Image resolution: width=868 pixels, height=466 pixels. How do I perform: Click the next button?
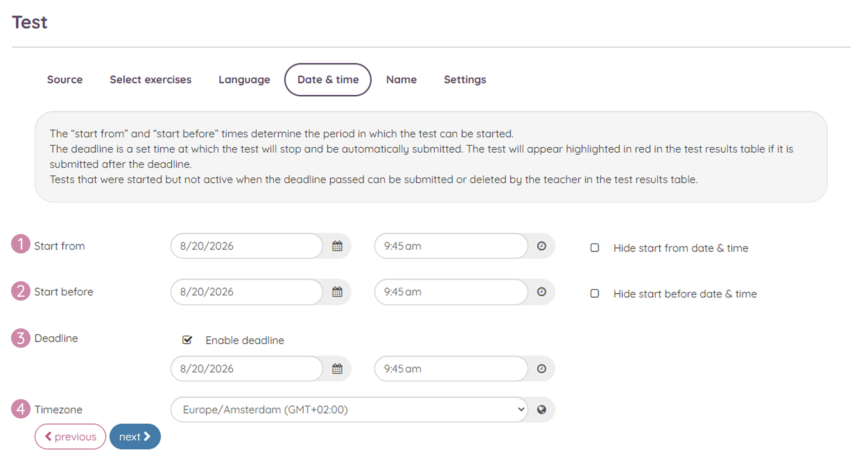click(135, 437)
